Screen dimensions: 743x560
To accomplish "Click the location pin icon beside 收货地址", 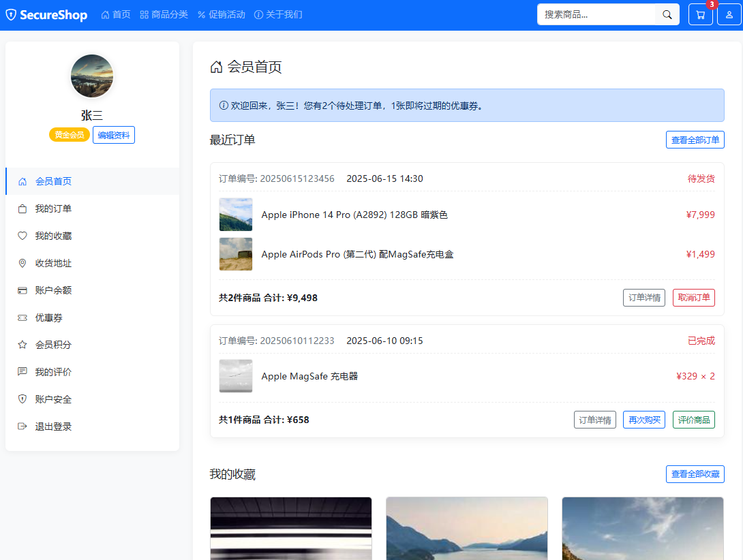I will click(22, 264).
